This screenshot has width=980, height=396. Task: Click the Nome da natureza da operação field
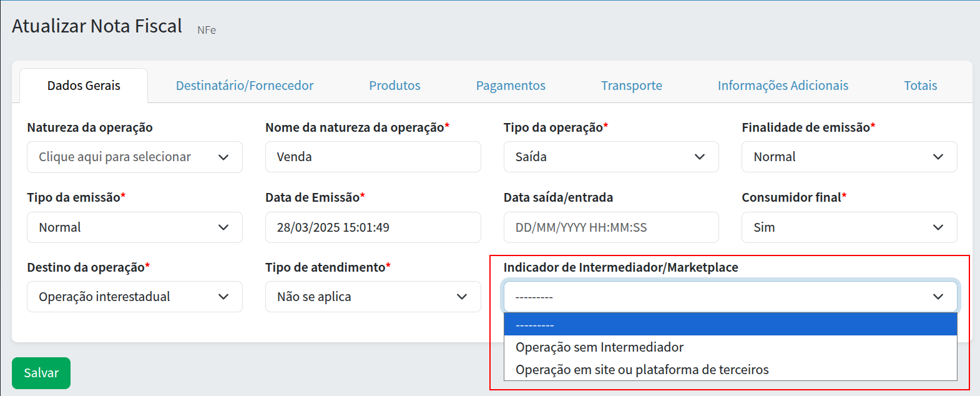[373, 157]
